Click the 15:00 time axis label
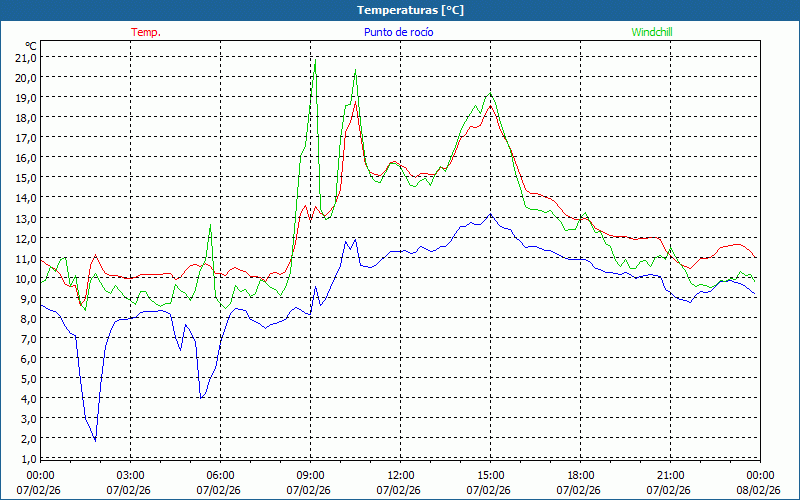Viewport: 800px width, 500px height. (490, 475)
